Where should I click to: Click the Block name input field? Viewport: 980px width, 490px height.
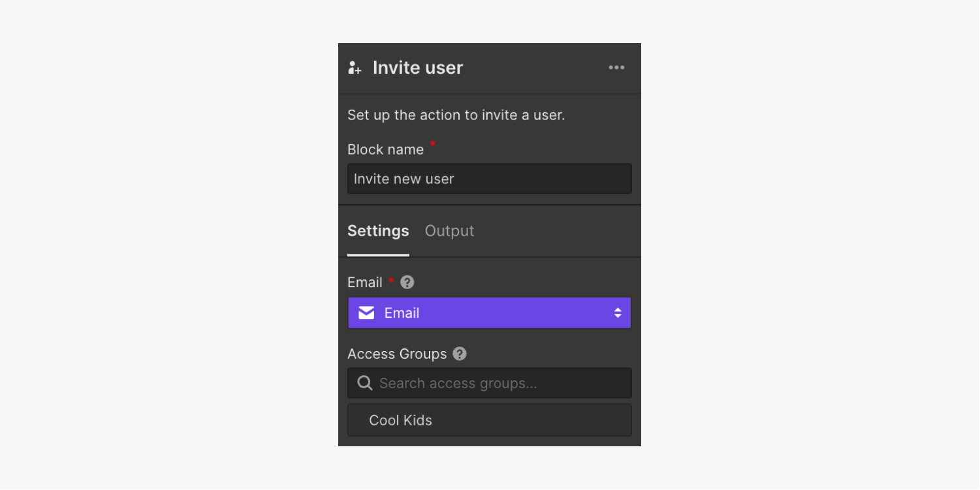pyautogui.click(x=489, y=179)
